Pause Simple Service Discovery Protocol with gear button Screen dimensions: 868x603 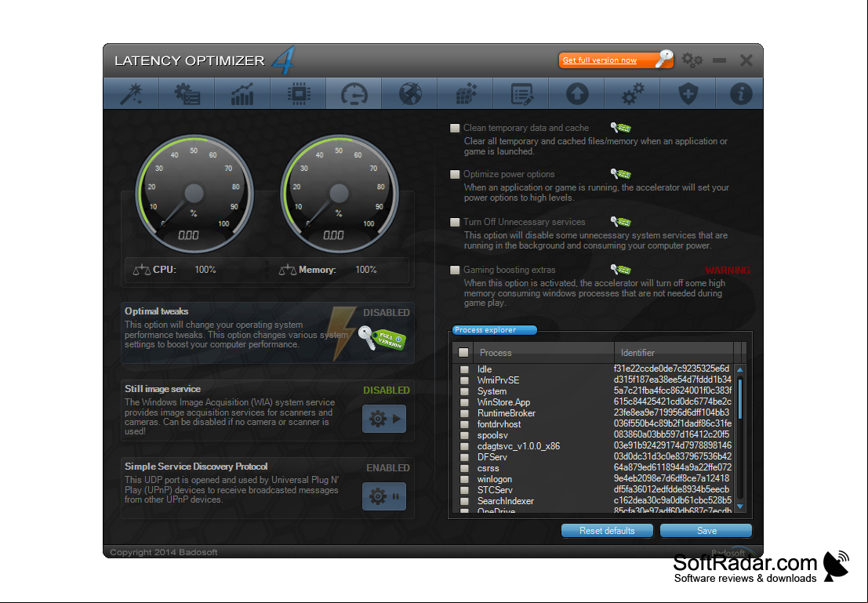(x=384, y=496)
